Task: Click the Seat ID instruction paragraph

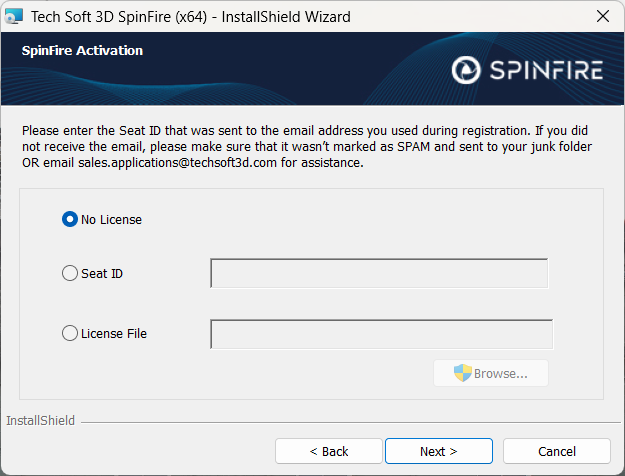Action: pos(310,147)
